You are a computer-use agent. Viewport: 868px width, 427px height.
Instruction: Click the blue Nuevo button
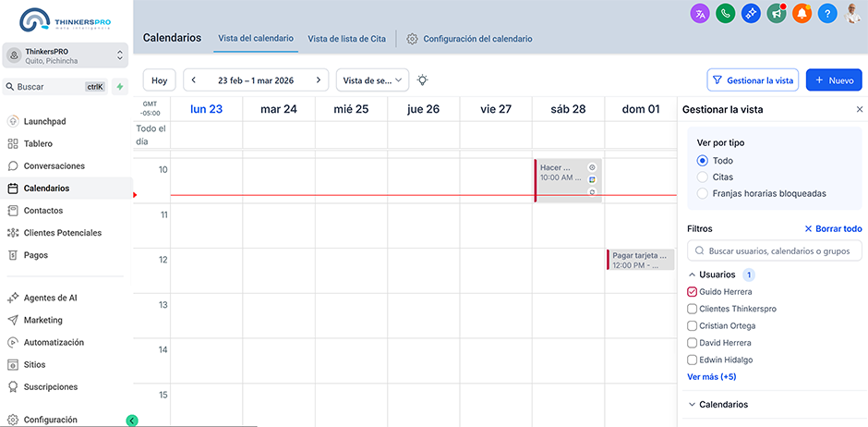click(x=833, y=80)
